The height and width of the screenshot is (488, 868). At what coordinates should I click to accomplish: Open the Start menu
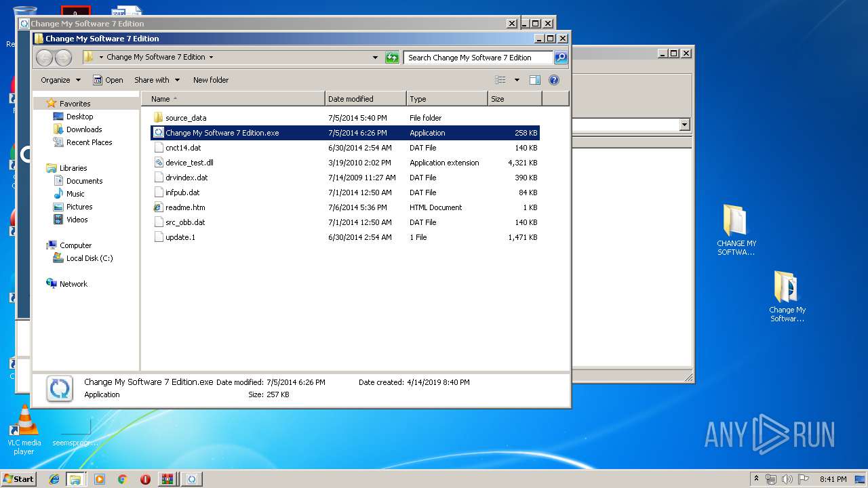(19, 479)
